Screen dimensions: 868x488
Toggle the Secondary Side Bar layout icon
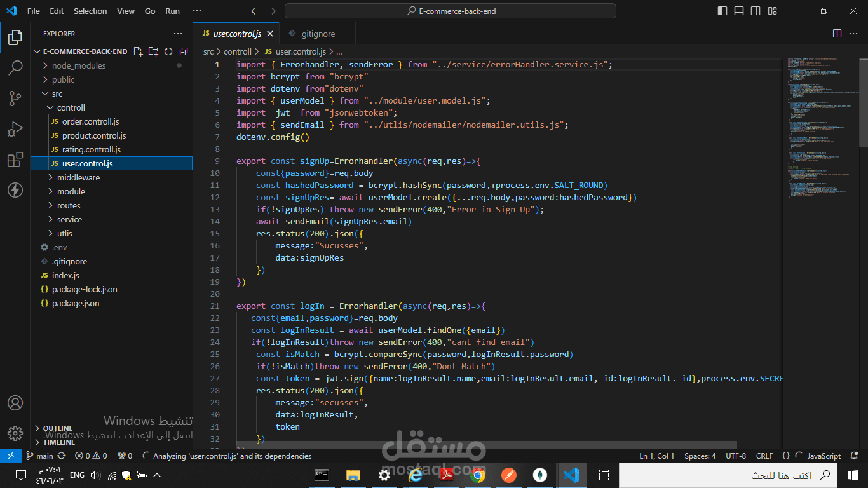click(x=755, y=11)
